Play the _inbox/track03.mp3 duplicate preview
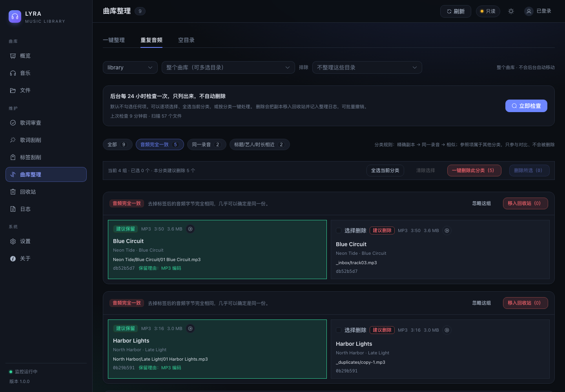565x392 pixels. click(447, 230)
